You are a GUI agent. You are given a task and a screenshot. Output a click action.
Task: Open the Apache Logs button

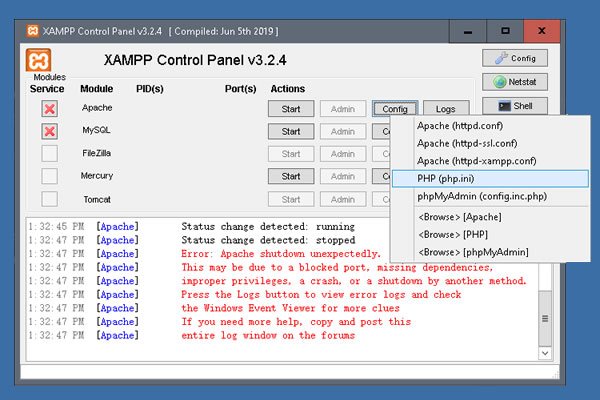446,109
